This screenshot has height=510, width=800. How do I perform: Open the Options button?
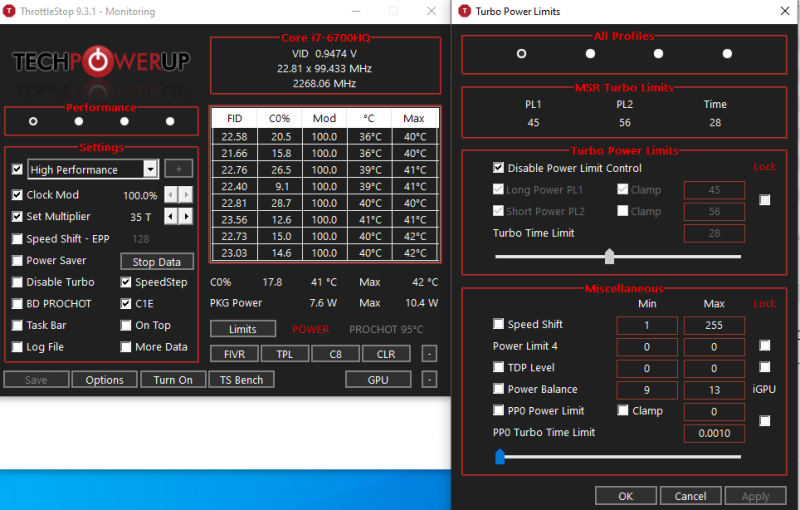pos(105,379)
